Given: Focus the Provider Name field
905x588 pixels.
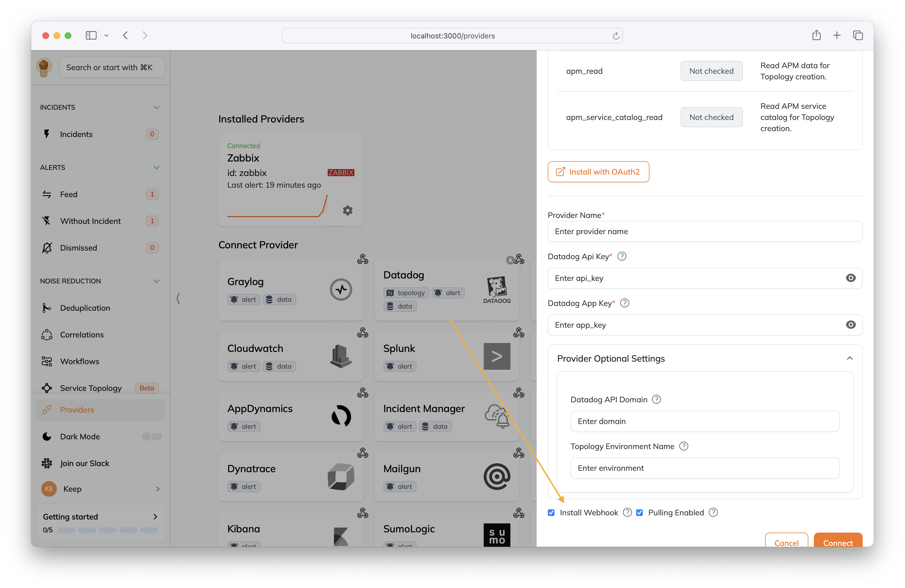Looking at the screenshot, I should point(705,231).
